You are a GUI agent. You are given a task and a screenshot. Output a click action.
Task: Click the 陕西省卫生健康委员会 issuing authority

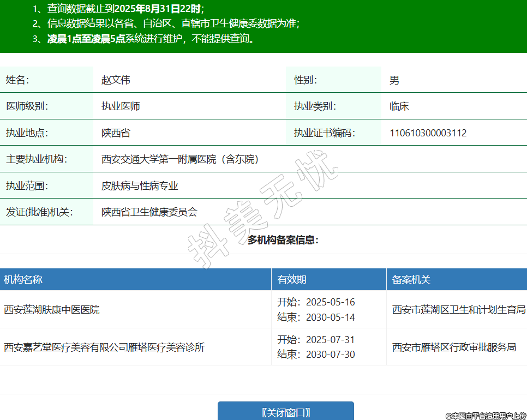149,212
